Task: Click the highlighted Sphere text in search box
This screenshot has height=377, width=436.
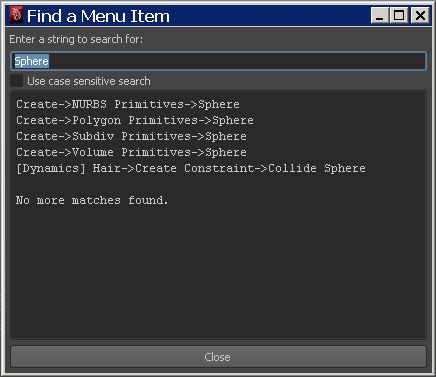Action: pyautogui.click(x=32, y=61)
